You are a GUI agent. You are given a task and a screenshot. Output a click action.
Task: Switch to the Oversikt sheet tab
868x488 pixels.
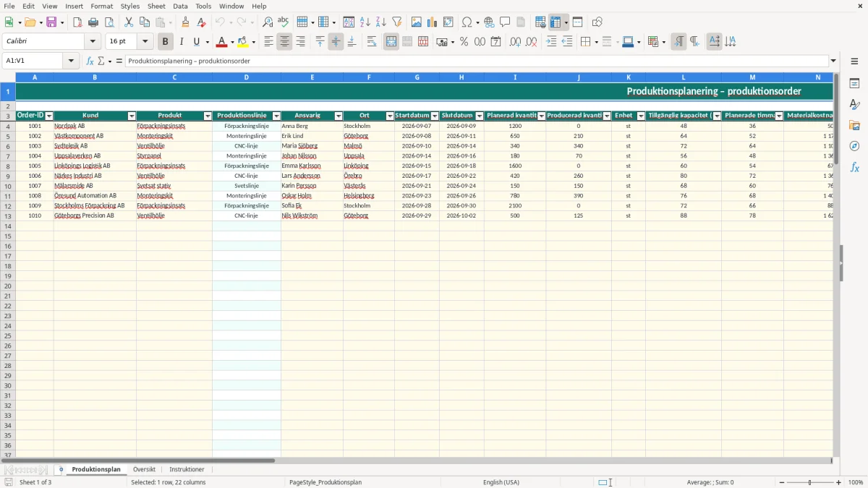coord(144,469)
